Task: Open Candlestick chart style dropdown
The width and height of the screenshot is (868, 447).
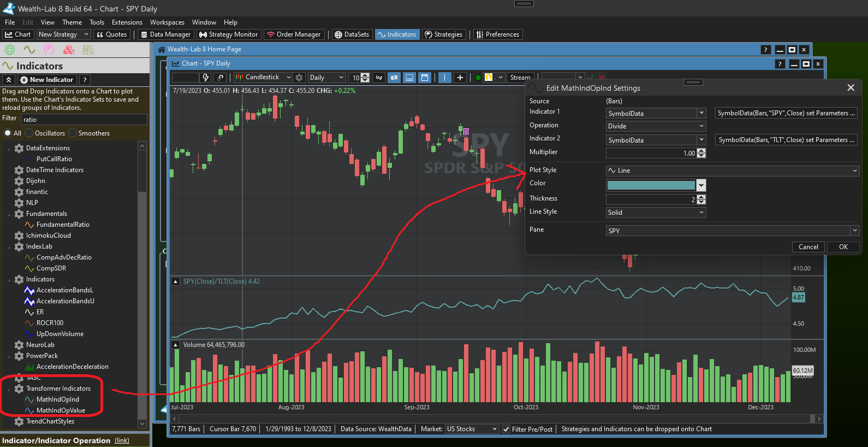Action: [x=263, y=78]
